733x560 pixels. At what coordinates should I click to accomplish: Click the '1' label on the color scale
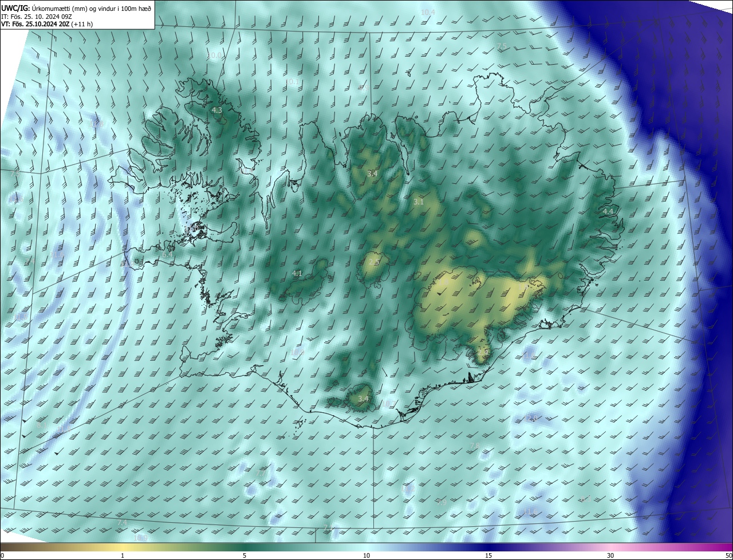[123, 555]
